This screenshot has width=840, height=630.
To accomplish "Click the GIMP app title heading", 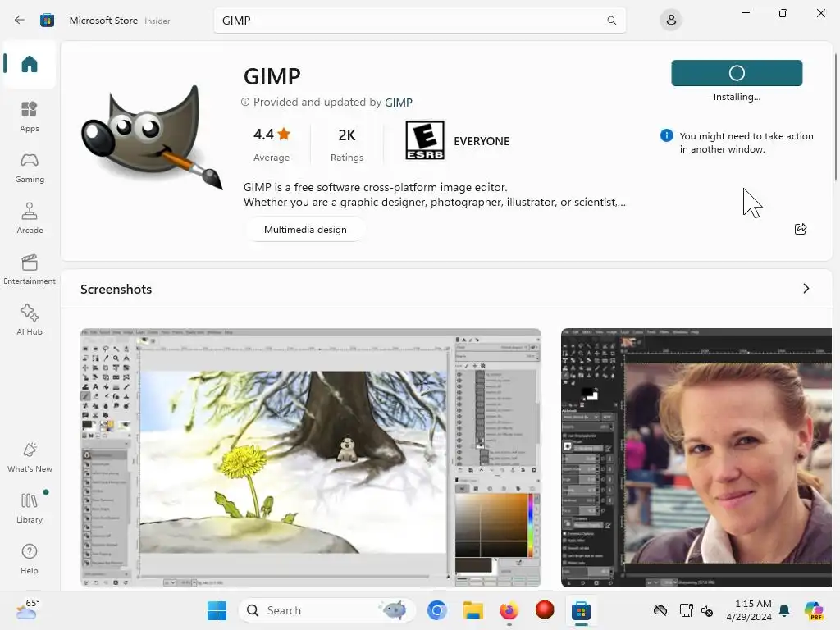I will 272,76.
